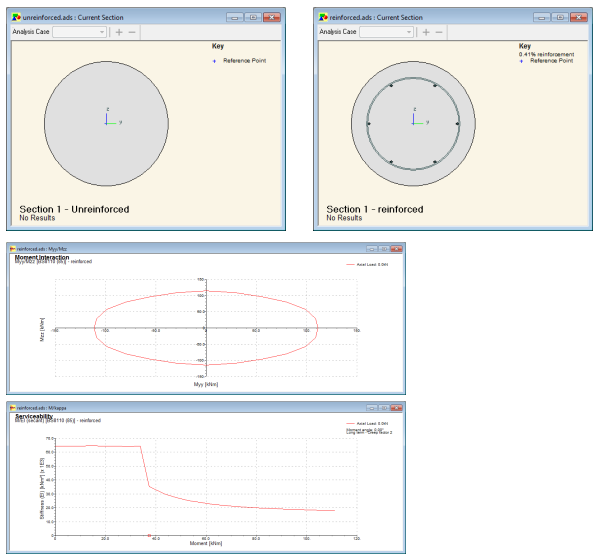Image resolution: width=600 pixels, height=558 pixels.
Task: Click plus icon in unreinforced.ads toolbar
Action: pyautogui.click(x=119, y=32)
